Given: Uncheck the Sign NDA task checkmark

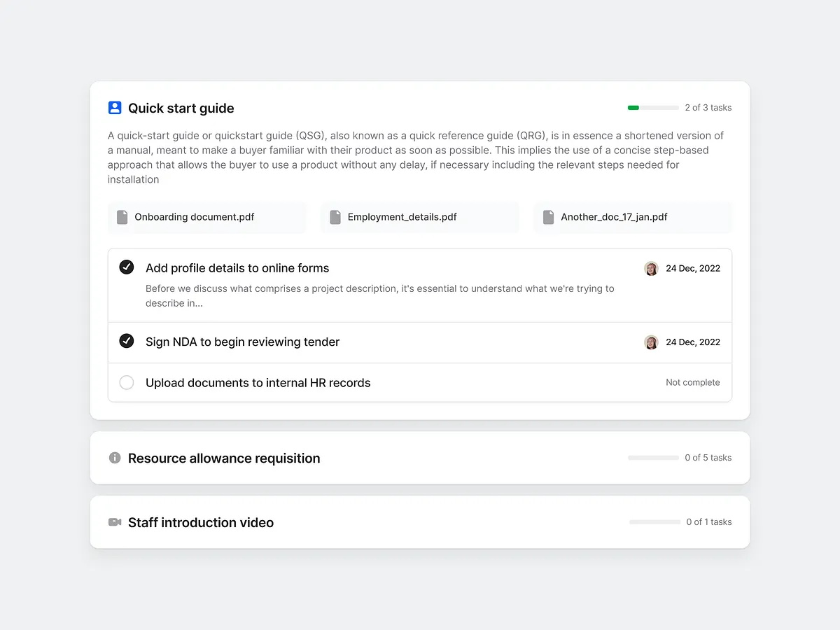Looking at the screenshot, I should tap(127, 342).
